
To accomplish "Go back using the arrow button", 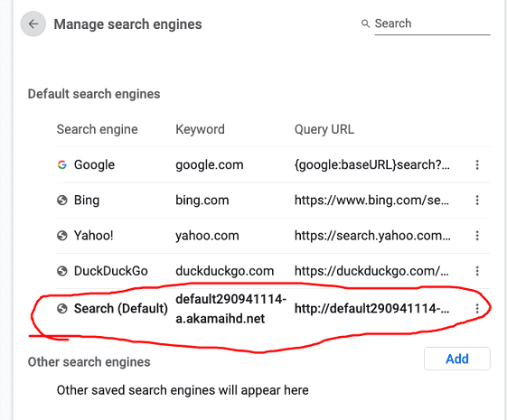I will (x=33, y=23).
